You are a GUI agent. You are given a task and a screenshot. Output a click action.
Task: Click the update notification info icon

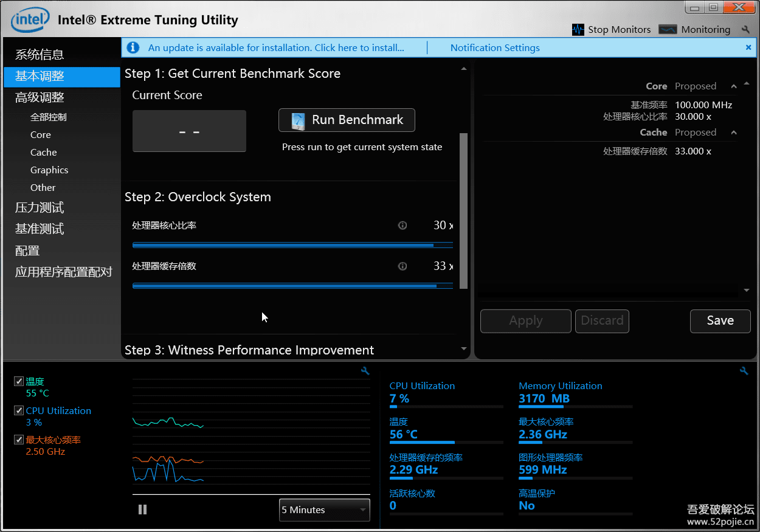(134, 47)
